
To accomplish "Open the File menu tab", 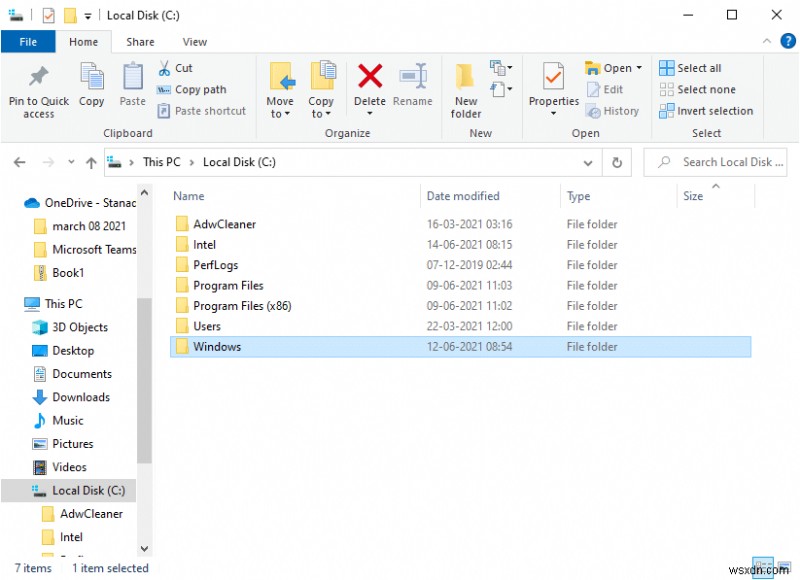I will pos(28,42).
